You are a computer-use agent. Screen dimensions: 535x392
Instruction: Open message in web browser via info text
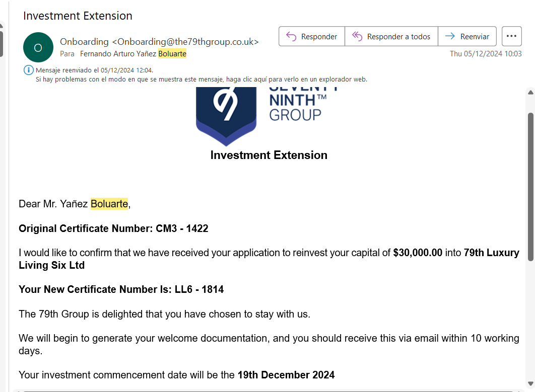point(202,79)
